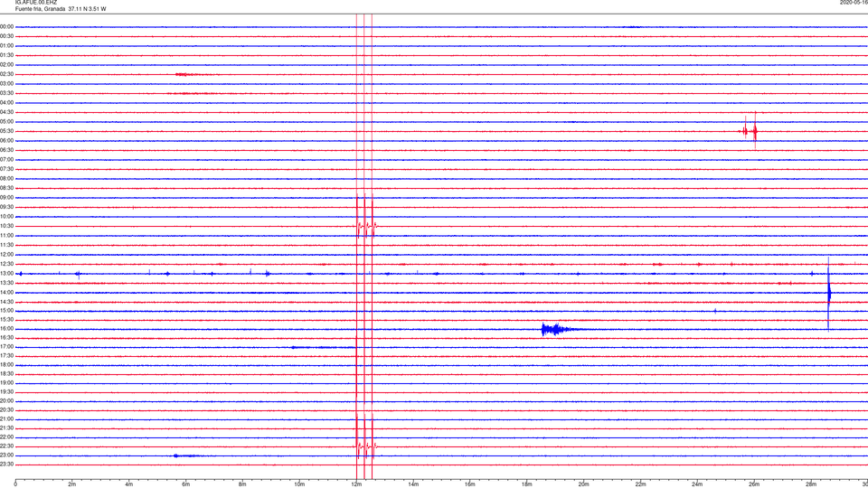Select the 10:30 row label
Viewport: 868px width, 488px height.
click(6, 226)
